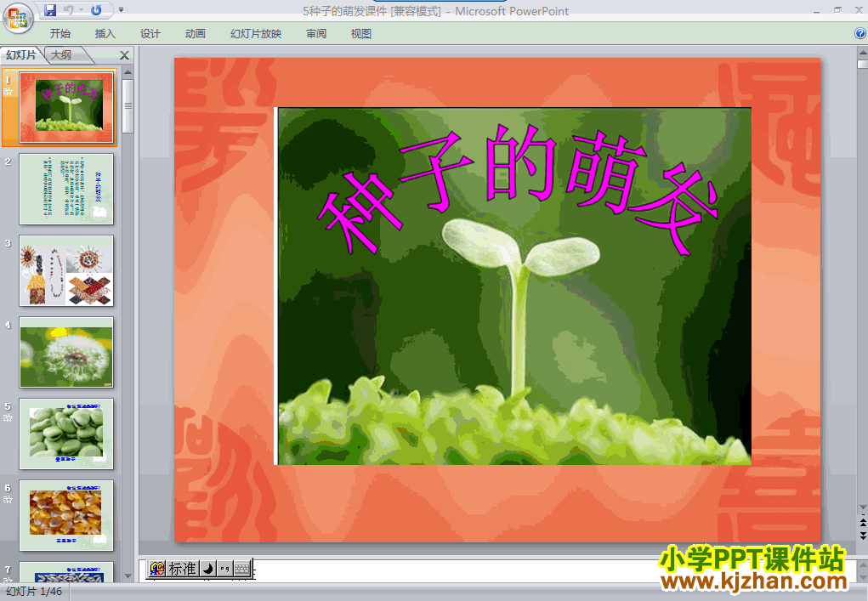Go to next slide with double-down arrows

862,536
